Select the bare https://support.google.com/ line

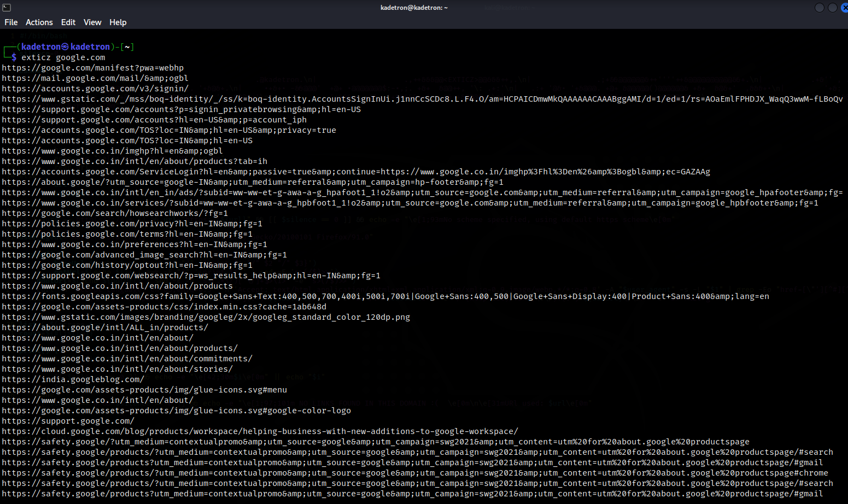[x=68, y=421]
